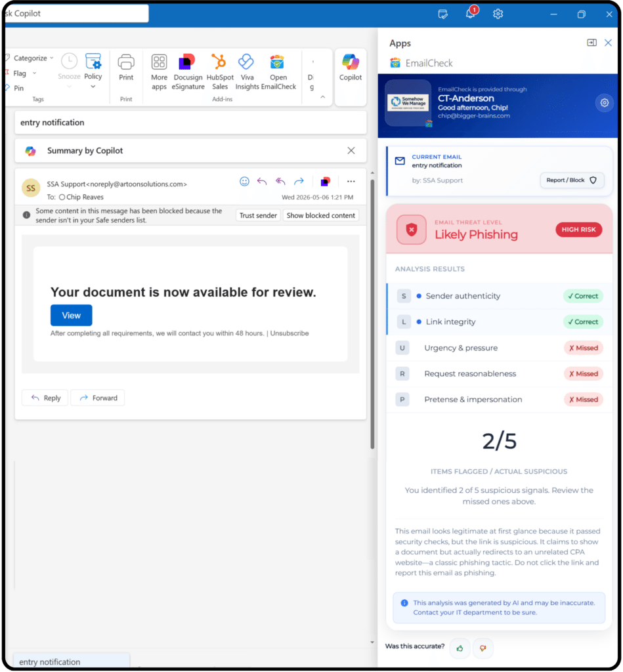Open EmailCheck settings gear in banner

pos(604,103)
